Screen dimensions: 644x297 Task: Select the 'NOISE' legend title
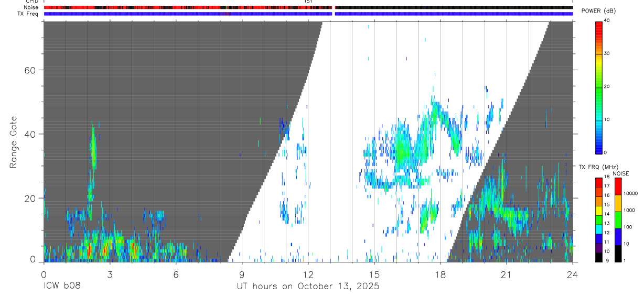(620, 173)
